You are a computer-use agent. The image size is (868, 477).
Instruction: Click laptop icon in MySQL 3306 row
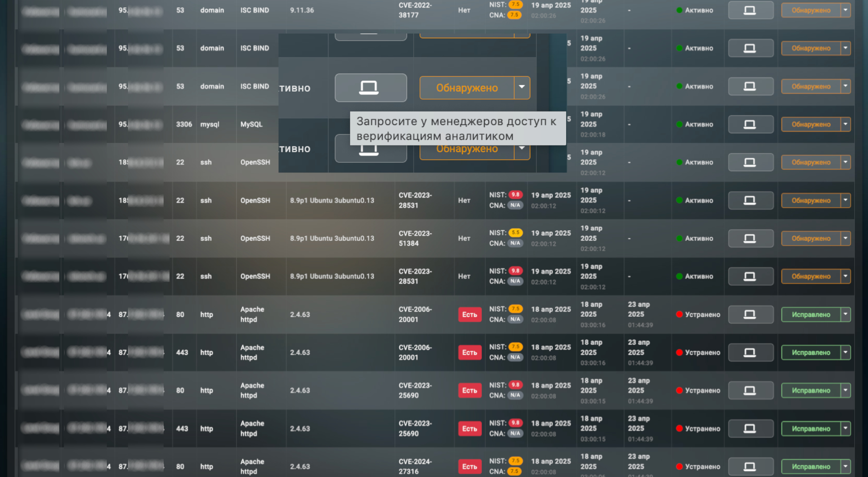click(750, 124)
